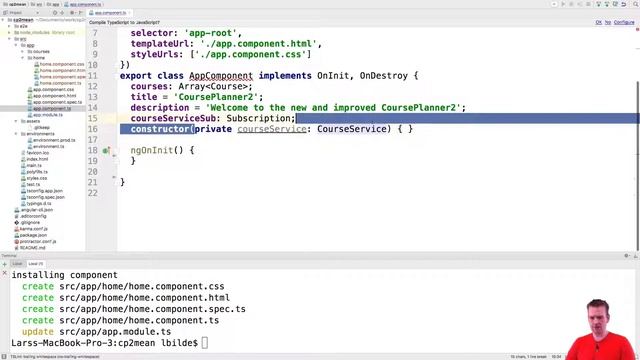
Task: Collapse the app folder arrow
Action: [x=16, y=45]
